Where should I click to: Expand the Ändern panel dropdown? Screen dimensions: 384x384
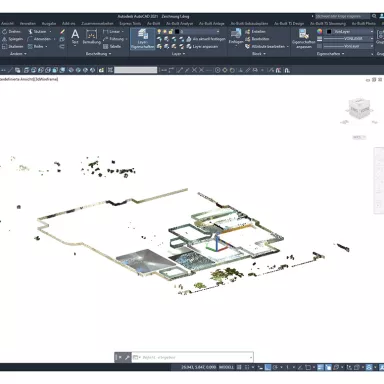(18, 54)
